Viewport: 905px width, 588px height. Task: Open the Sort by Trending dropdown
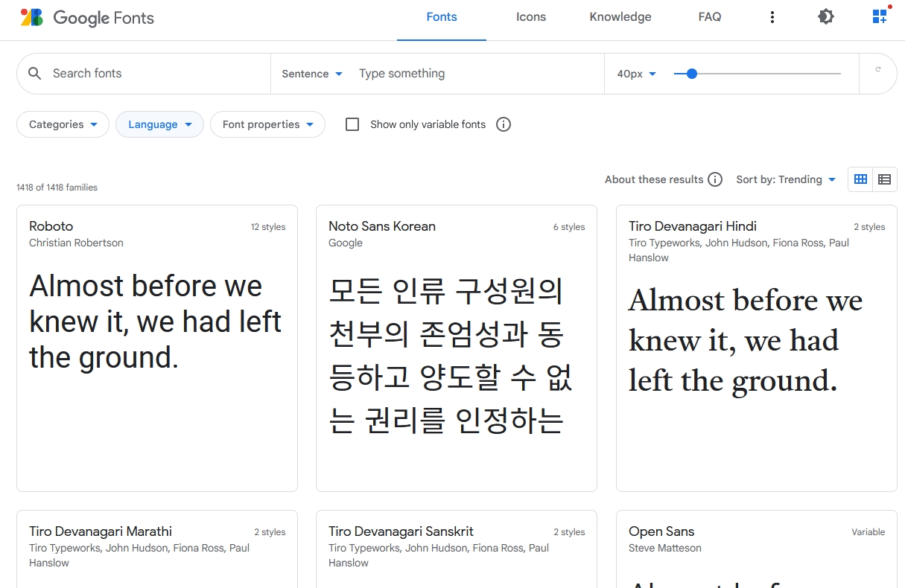point(786,179)
